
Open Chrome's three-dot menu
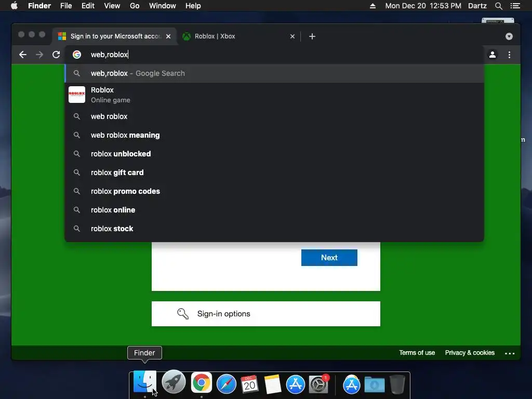tap(509, 55)
